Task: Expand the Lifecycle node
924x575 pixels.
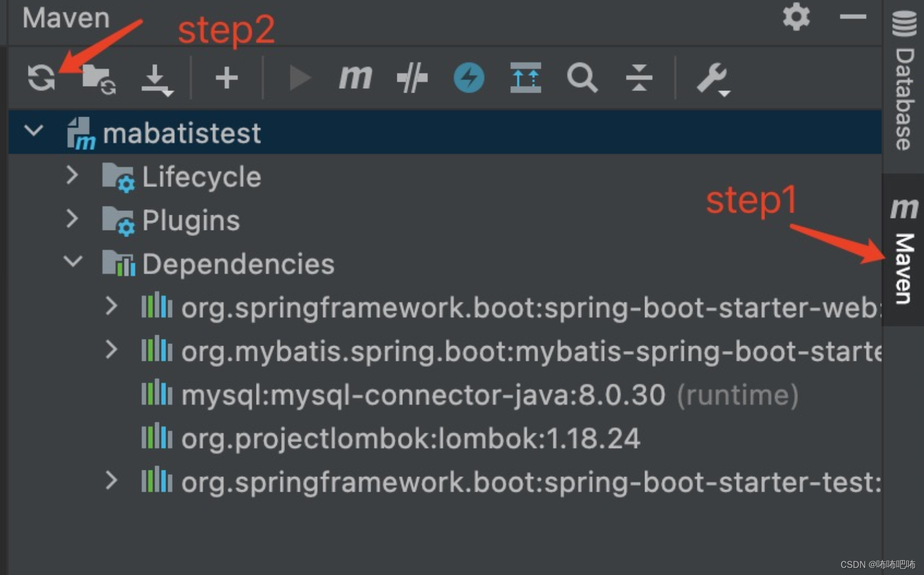Action: tap(72, 175)
